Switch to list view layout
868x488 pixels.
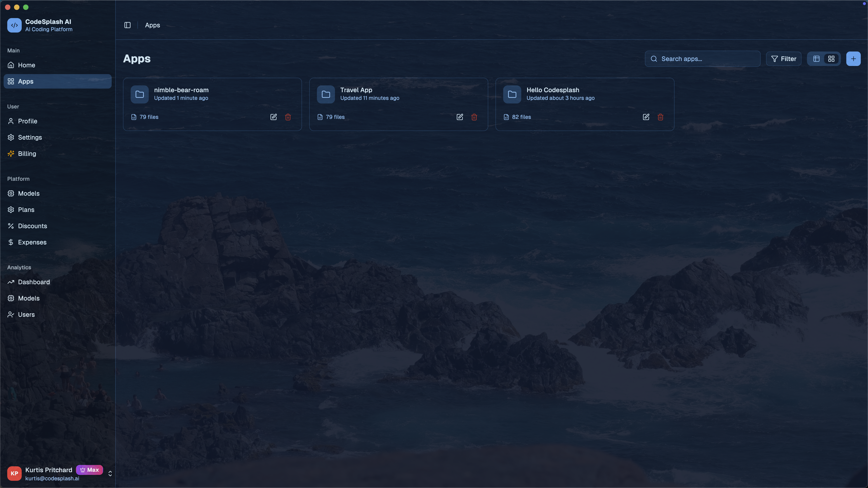[x=816, y=59]
